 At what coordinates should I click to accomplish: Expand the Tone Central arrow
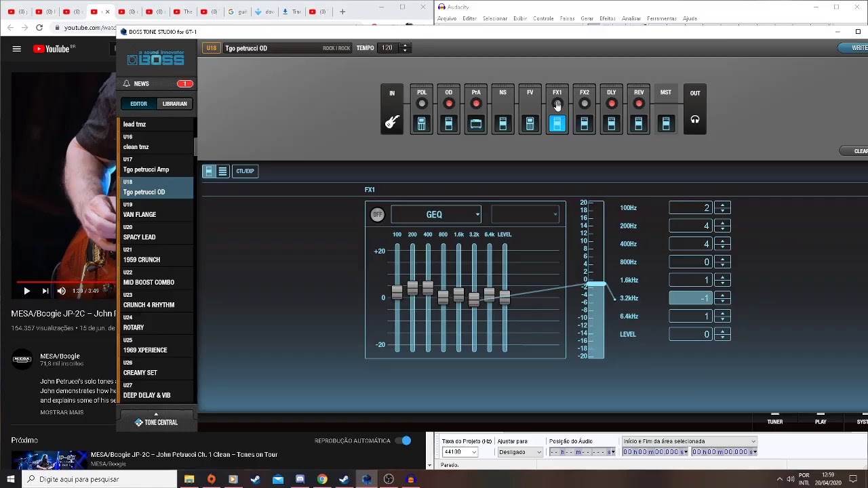(x=156, y=414)
